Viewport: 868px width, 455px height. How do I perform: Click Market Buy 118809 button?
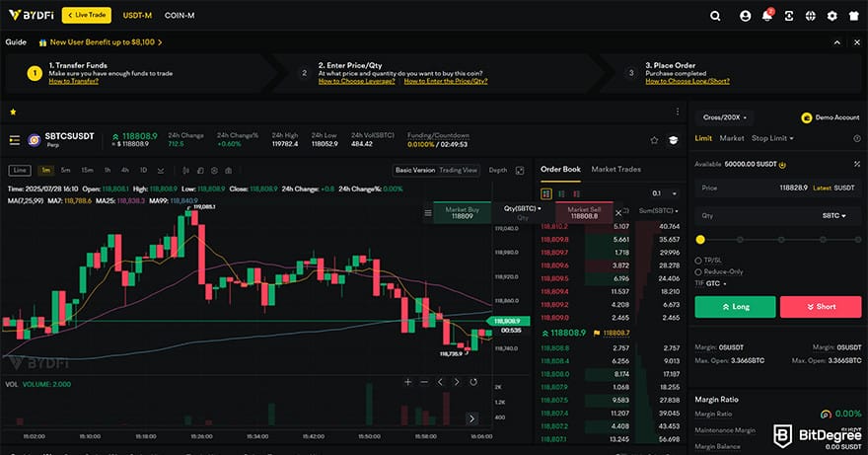coord(463,213)
